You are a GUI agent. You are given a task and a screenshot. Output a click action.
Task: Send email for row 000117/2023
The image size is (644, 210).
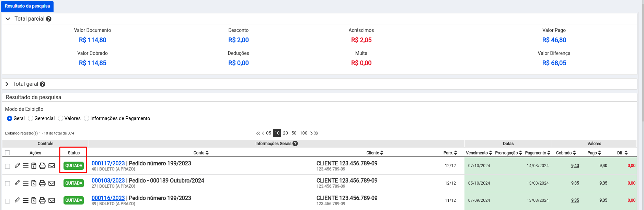(52, 166)
